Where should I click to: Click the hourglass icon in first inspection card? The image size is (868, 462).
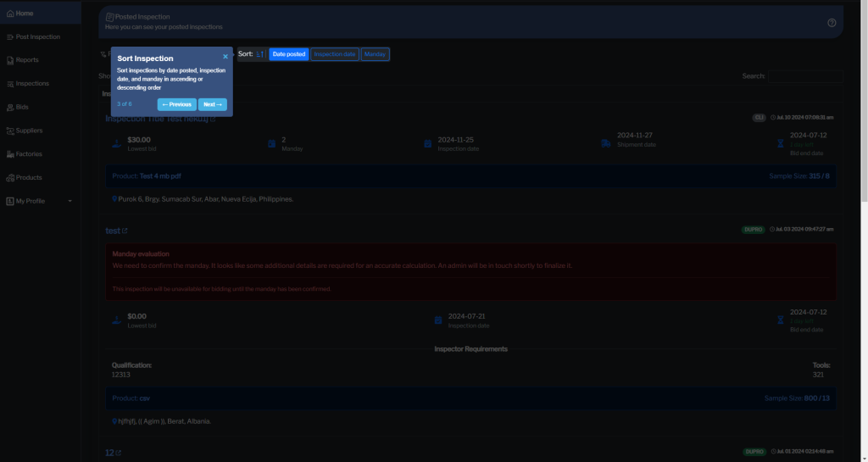pyautogui.click(x=780, y=144)
